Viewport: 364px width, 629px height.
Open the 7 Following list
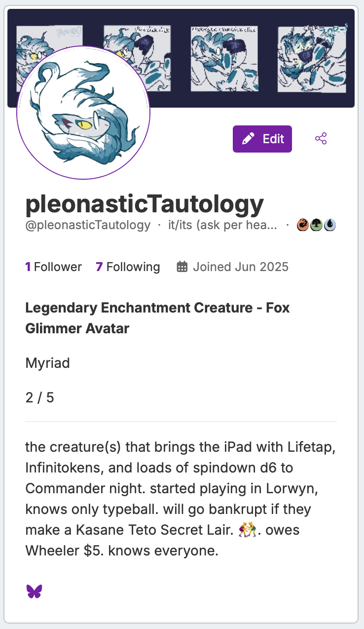tap(128, 267)
